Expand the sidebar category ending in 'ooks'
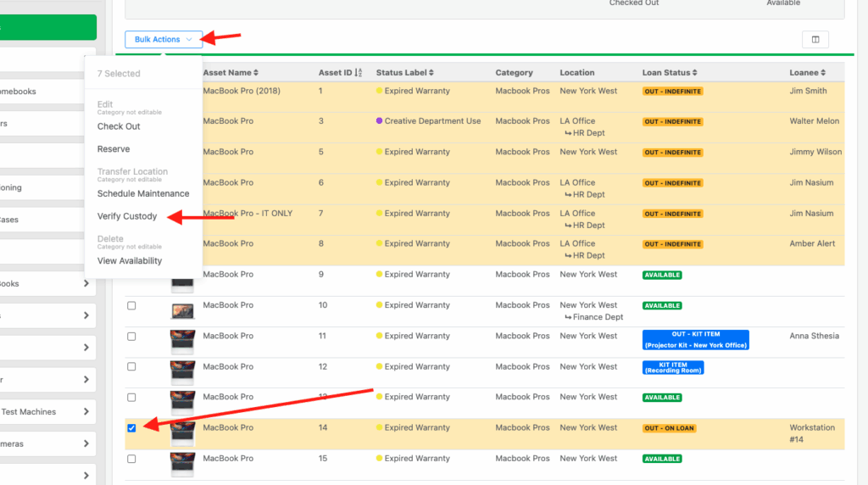The image size is (868, 485). tap(86, 283)
